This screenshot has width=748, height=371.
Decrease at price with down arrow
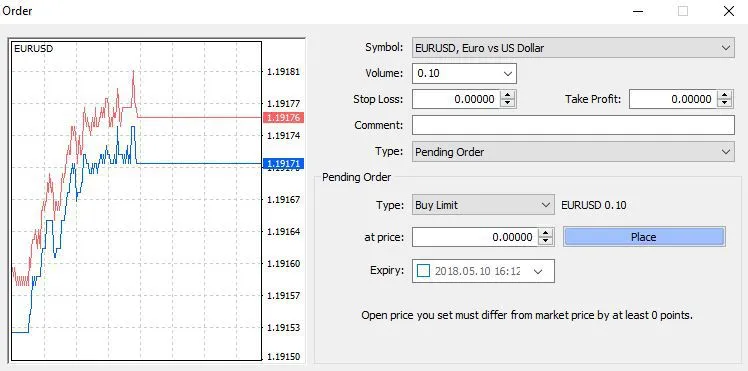coord(546,241)
